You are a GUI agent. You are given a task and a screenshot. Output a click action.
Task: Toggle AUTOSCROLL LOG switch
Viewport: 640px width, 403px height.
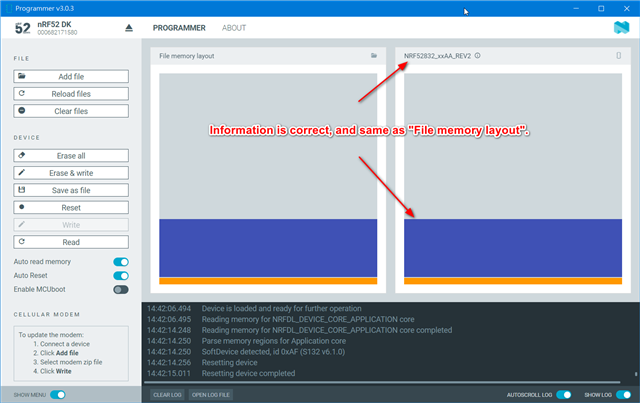(x=564, y=395)
